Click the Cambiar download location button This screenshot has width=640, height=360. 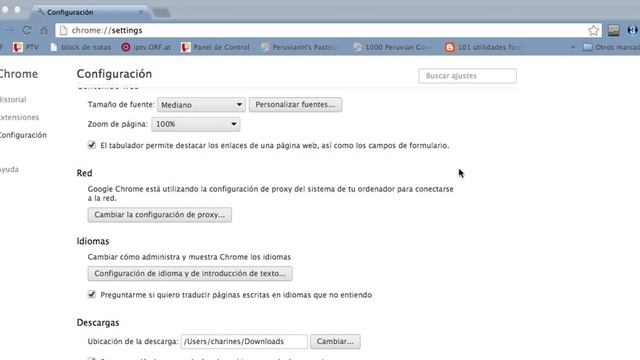point(335,341)
